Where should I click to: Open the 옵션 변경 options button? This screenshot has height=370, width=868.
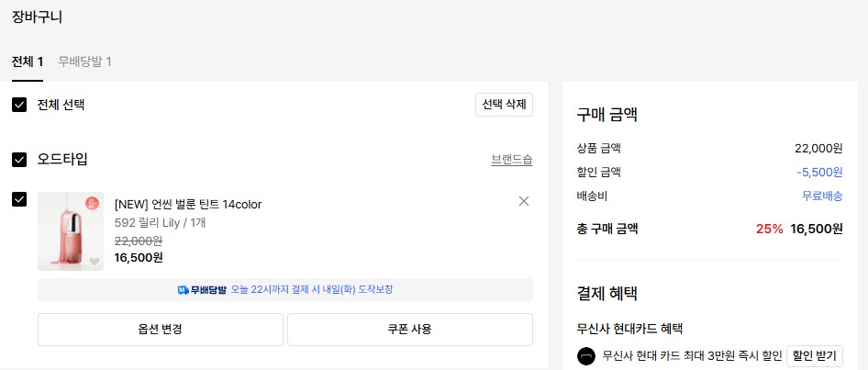point(161,330)
